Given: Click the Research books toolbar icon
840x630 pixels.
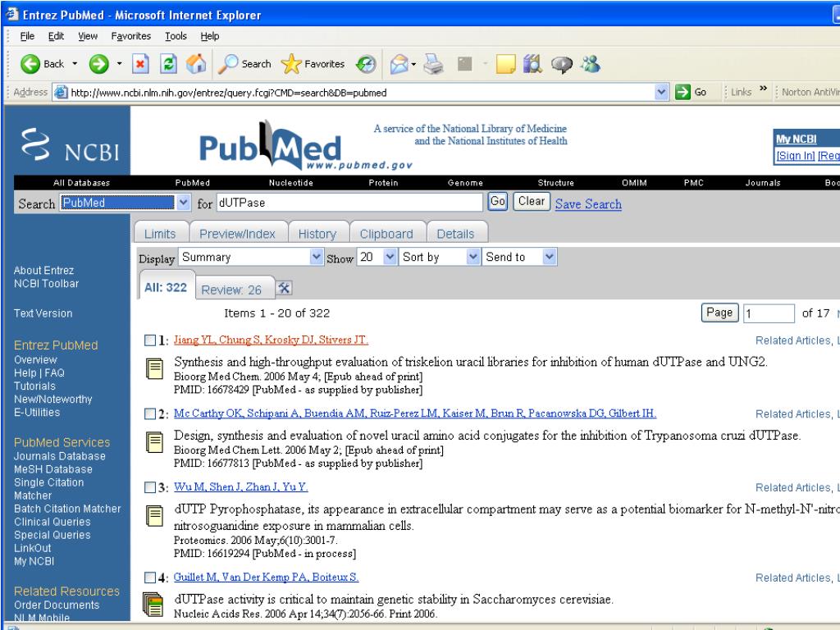Looking at the screenshot, I should [x=532, y=64].
